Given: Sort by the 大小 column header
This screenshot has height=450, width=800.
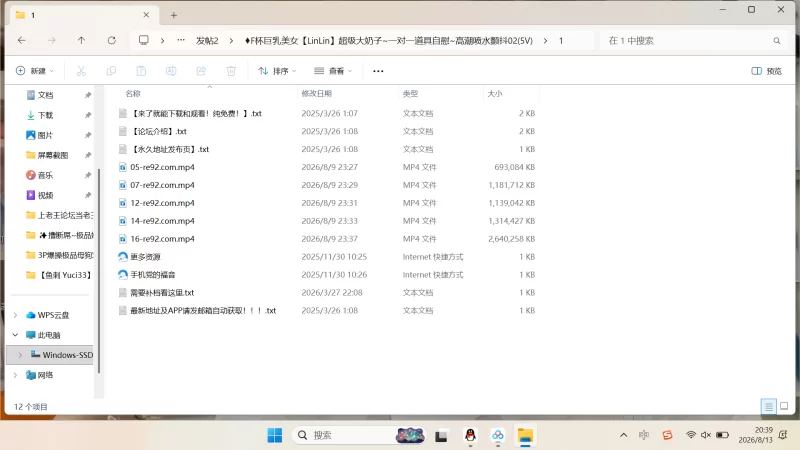Looking at the screenshot, I should point(495,93).
